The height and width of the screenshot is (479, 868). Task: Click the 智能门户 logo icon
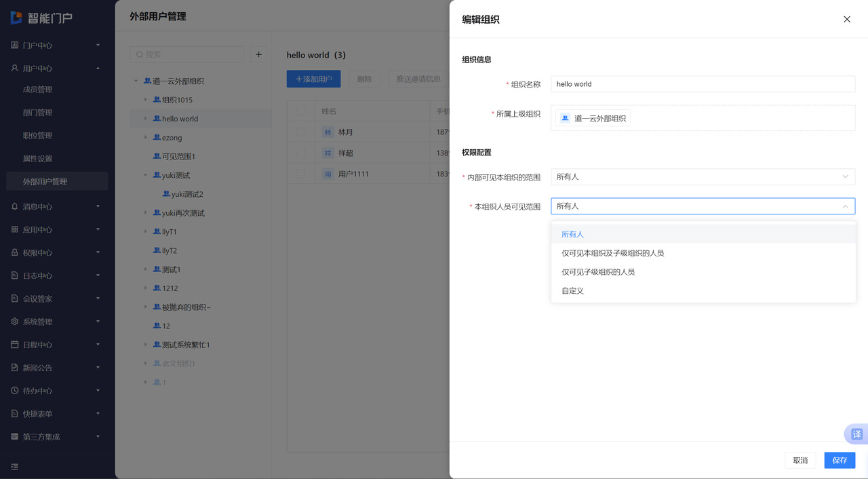click(16, 18)
